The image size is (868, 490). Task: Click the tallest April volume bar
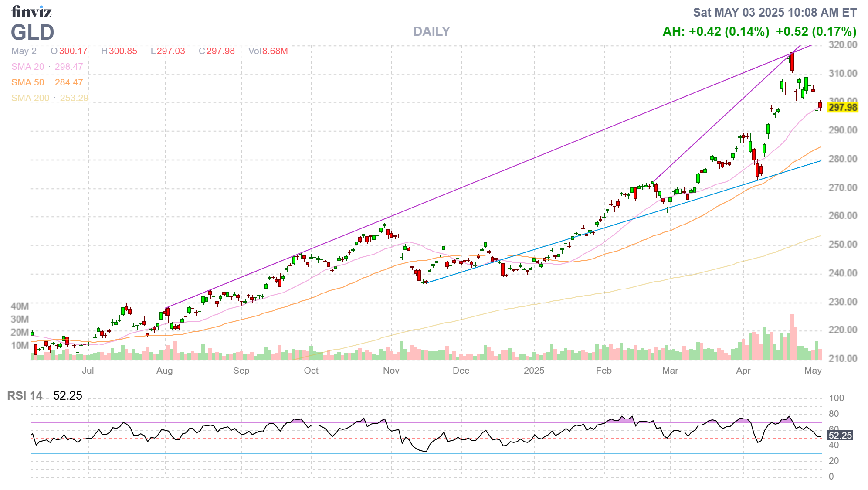click(x=792, y=337)
